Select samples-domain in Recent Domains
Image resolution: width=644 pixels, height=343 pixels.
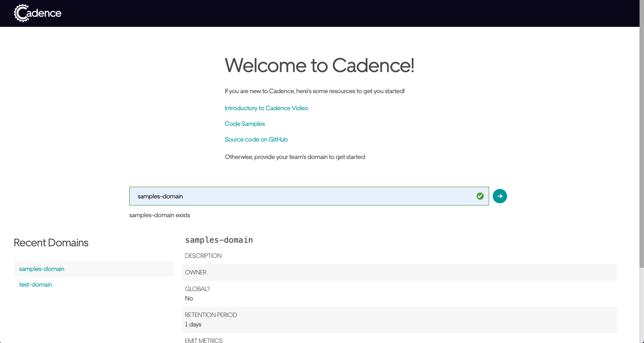pyautogui.click(x=94, y=269)
